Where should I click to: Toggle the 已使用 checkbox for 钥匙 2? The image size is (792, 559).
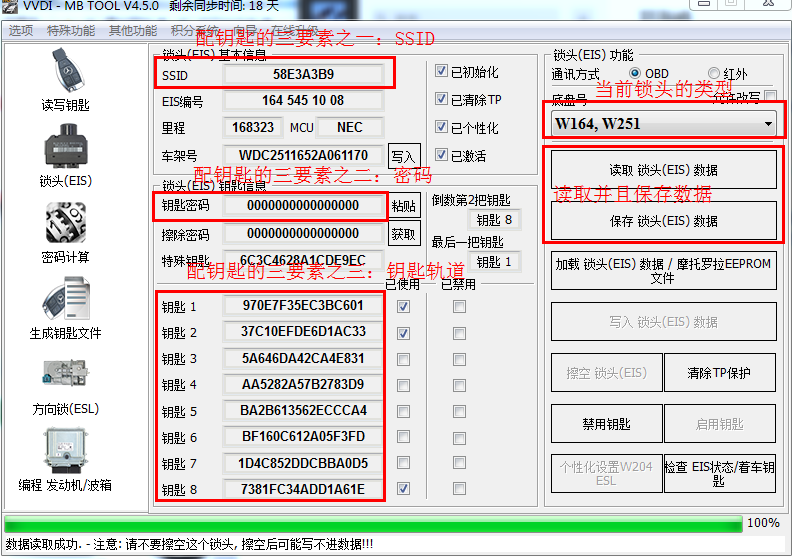click(x=403, y=333)
